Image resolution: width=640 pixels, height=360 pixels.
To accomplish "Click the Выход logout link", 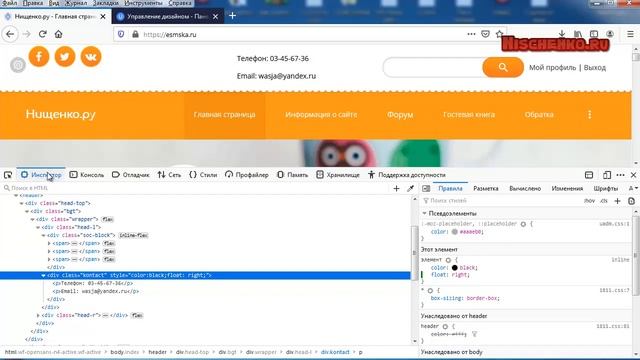I will (595, 68).
